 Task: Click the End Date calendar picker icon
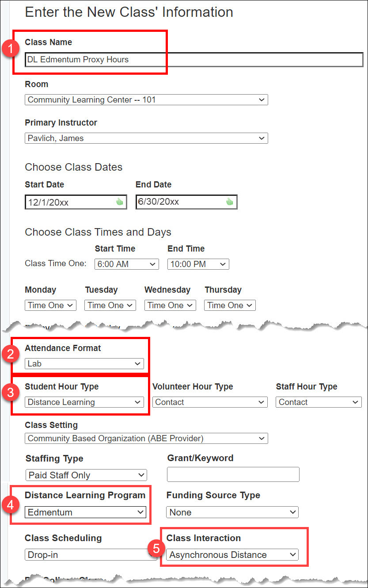[x=229, y=202]
